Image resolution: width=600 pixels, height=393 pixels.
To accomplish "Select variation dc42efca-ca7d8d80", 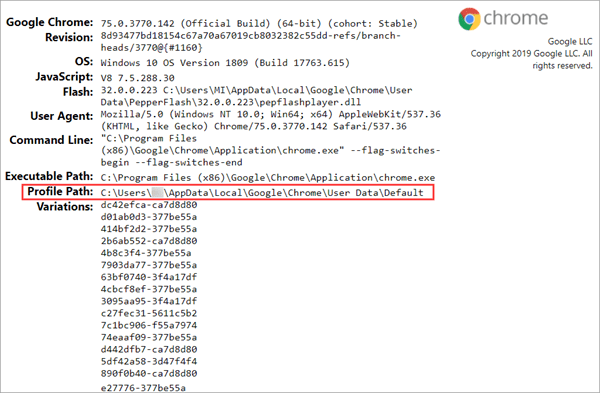I will (x=149, y=205).
